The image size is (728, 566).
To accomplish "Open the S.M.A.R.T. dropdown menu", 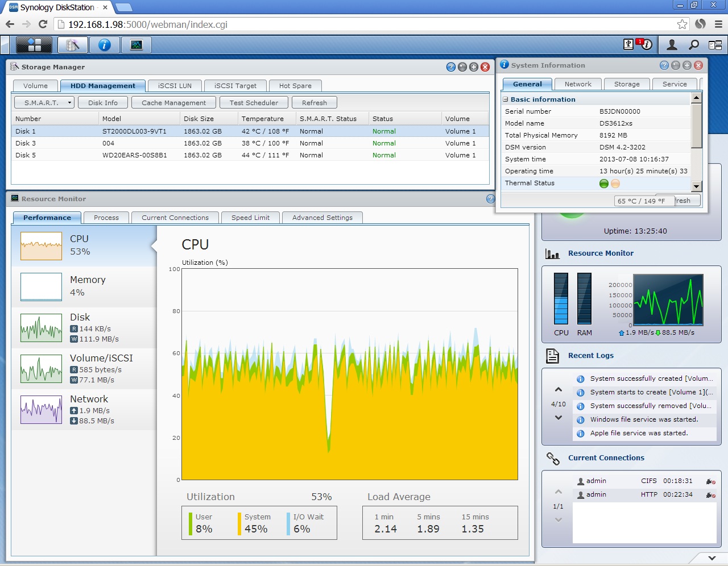I will coord(44,102).
